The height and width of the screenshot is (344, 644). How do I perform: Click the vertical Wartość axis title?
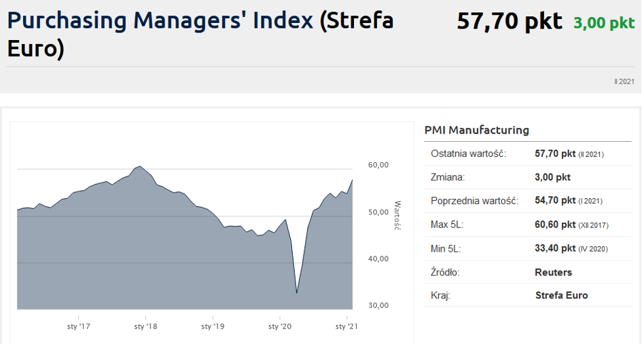pyautogui.click(x=398, y=215)
